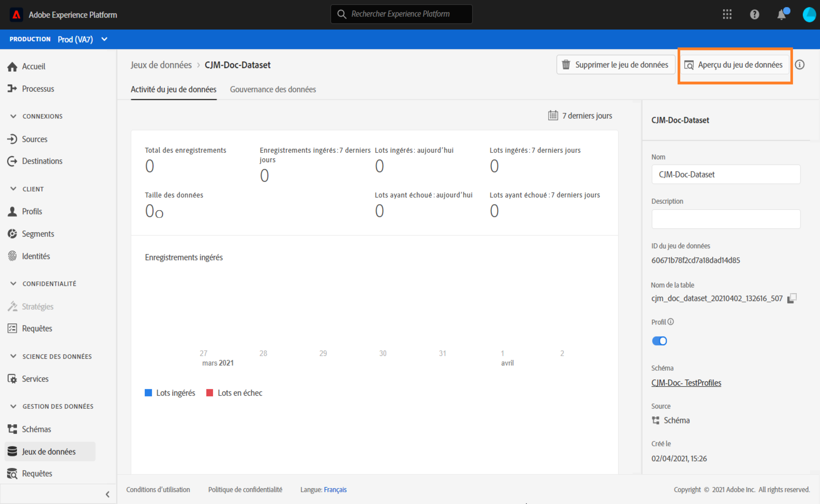Click the info icon beside Aperçu button
The width and height of the screenshot is (820, 504).
click(800, 65)
